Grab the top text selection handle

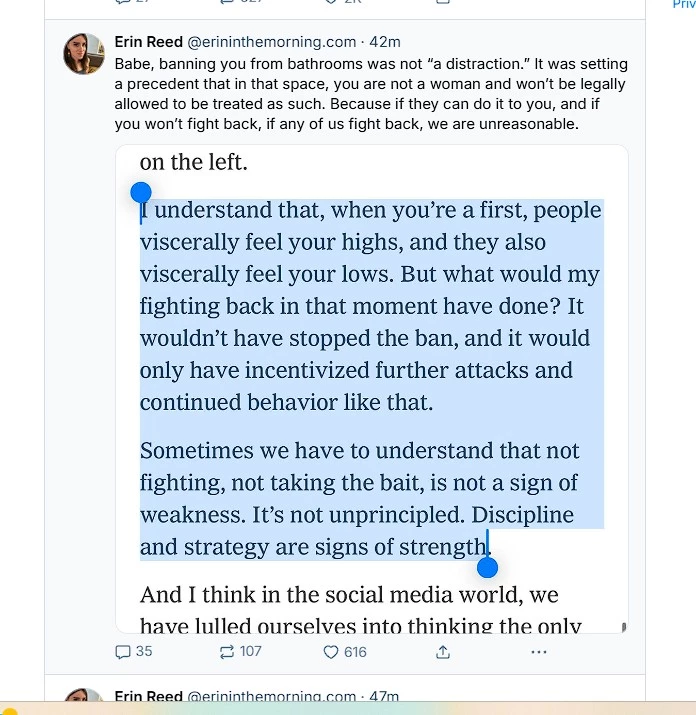pyautogui.click(x=141, y=192)
